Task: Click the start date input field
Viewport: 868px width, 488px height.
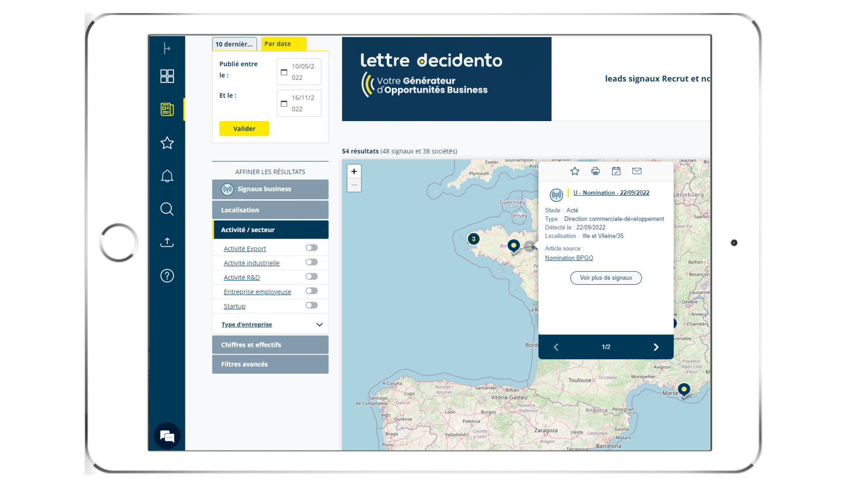Action: click(x=299, y=72)
